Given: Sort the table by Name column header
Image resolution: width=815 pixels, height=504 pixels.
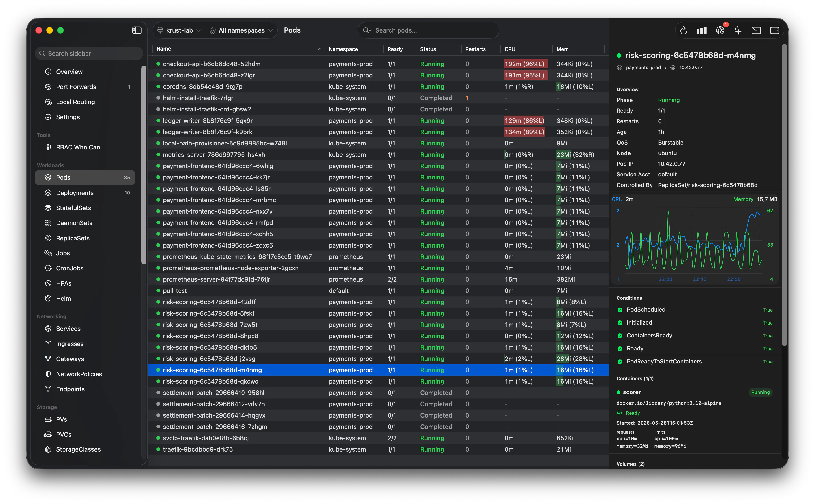Looking at the screenshot, I should pyautogui.click(x=238, y=49).
